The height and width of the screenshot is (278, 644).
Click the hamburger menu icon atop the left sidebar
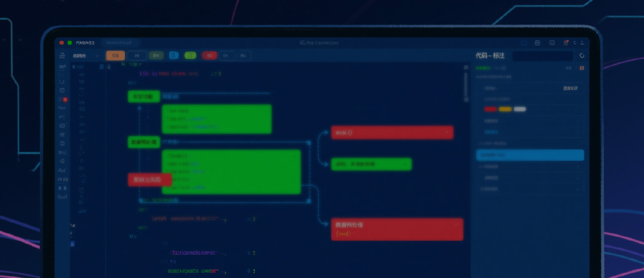coord(62,55)
